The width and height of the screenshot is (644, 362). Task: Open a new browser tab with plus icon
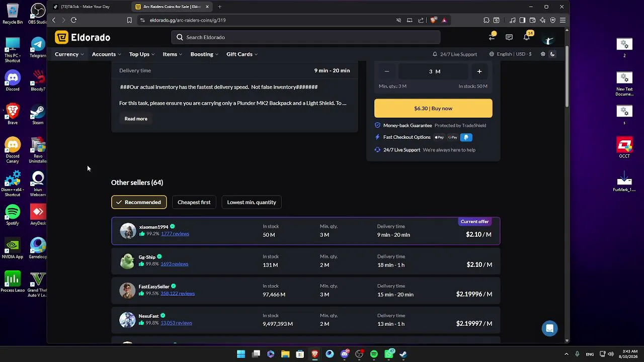pyautogui.click(x=219, y=7)
